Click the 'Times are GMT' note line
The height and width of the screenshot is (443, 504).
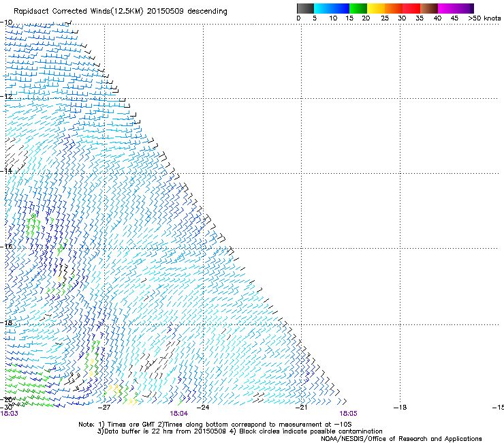[x=215, y=425]
